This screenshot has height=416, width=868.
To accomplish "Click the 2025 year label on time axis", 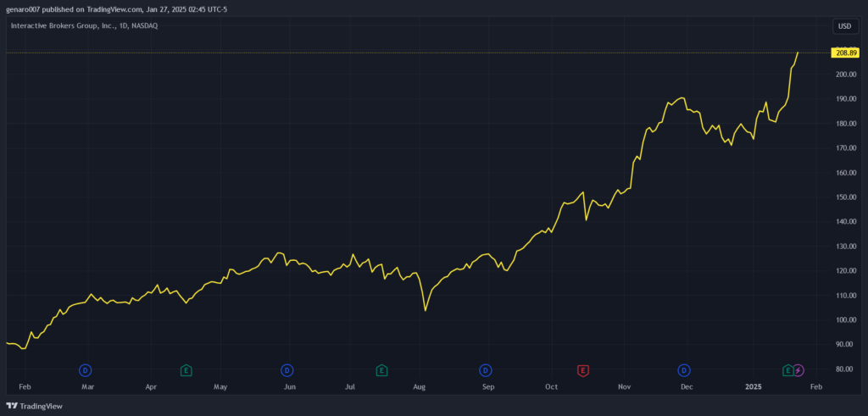I will [754, 386].
